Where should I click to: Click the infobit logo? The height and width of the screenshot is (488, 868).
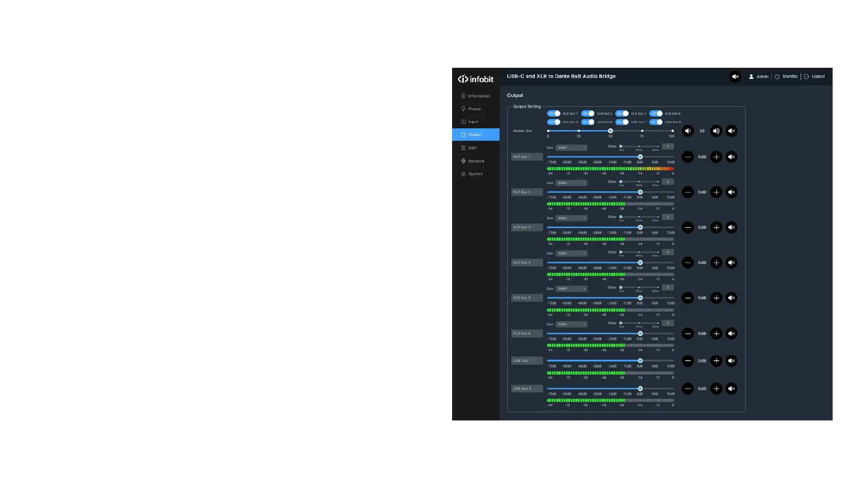(476, 79)
